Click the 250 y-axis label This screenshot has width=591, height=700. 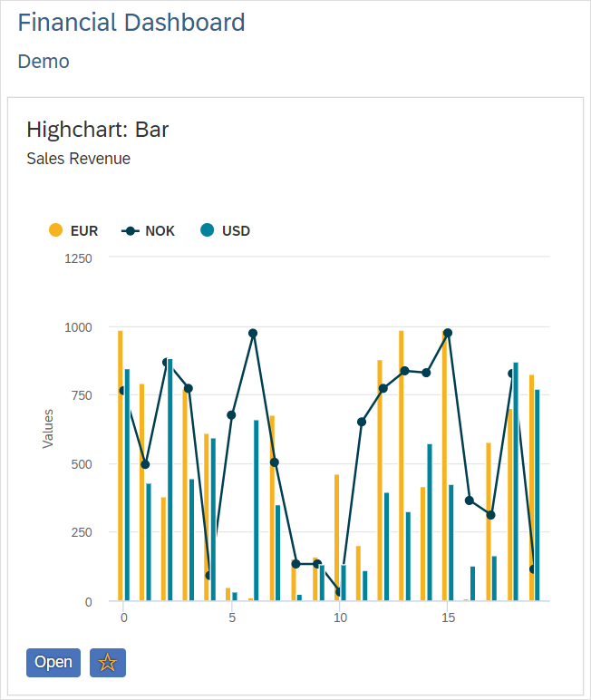coord(82,532)
